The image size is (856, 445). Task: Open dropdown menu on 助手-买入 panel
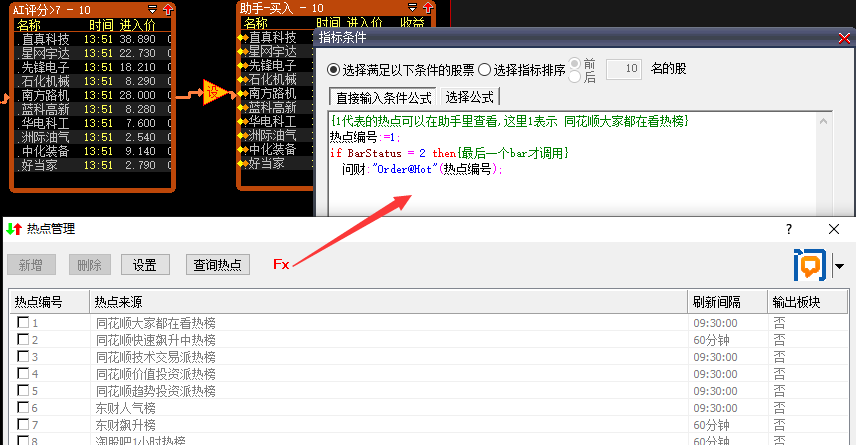[420, 9]
